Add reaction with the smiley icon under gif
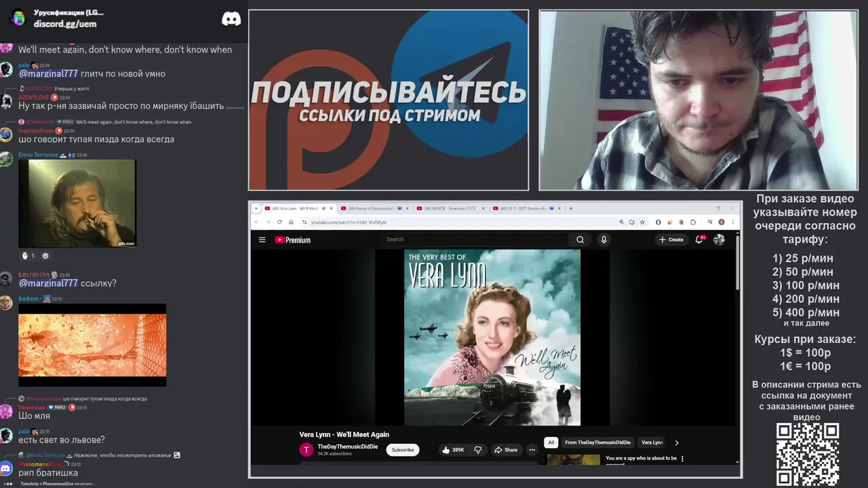 [45, 256]
